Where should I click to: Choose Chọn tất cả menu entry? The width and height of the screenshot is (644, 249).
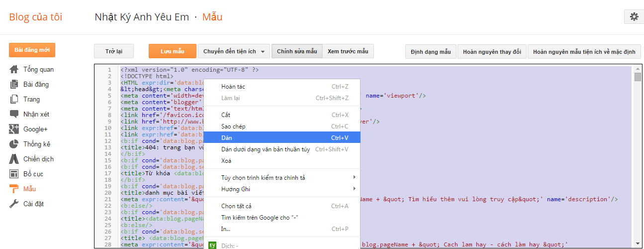[x=282, y=206]
